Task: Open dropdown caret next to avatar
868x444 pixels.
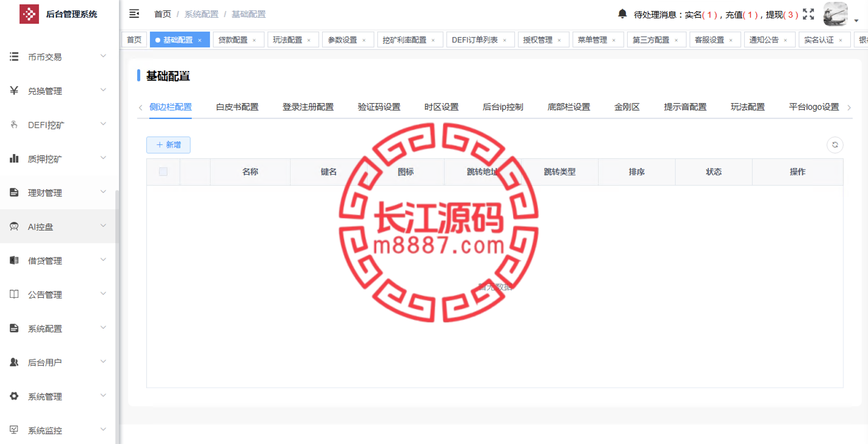Action: point(856,21)
